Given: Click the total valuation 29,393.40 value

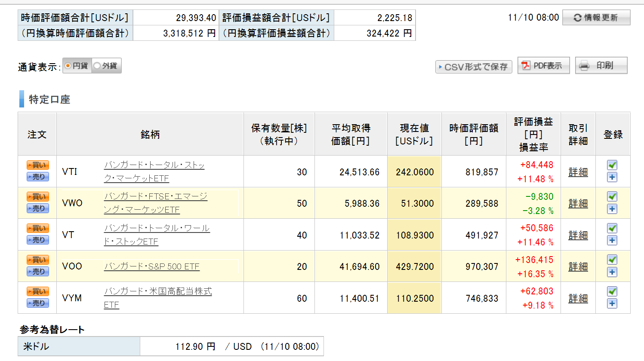Looking at the screenshot, I should (x=196, y=18).
